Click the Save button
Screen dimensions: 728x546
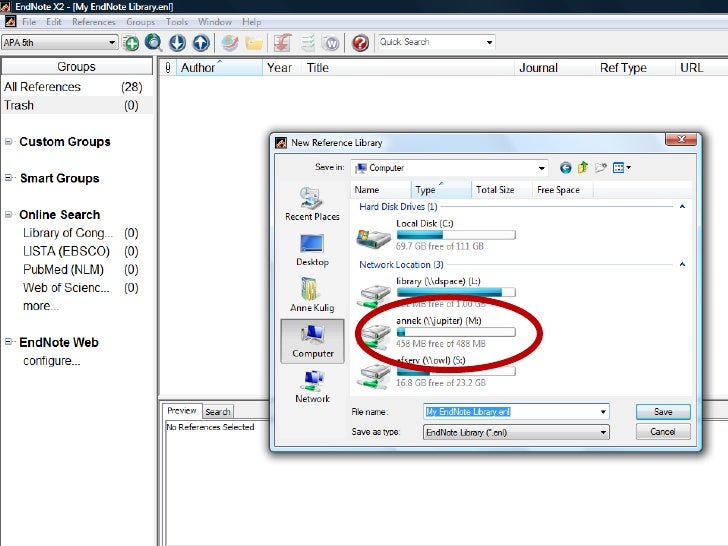coord(663,412)
